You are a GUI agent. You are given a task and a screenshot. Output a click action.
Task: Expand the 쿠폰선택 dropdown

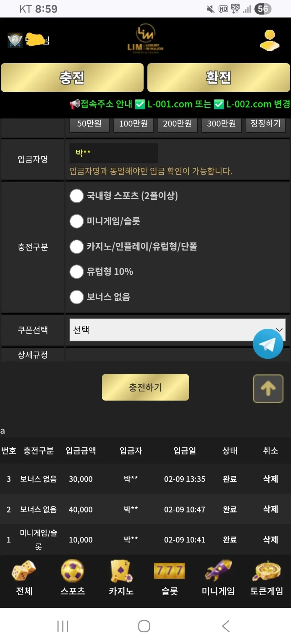click(x=177, y=330)
